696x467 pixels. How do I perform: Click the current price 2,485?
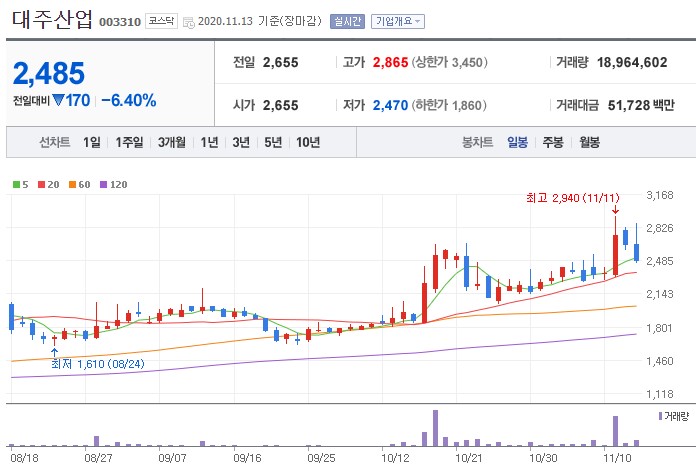(49, 74)
